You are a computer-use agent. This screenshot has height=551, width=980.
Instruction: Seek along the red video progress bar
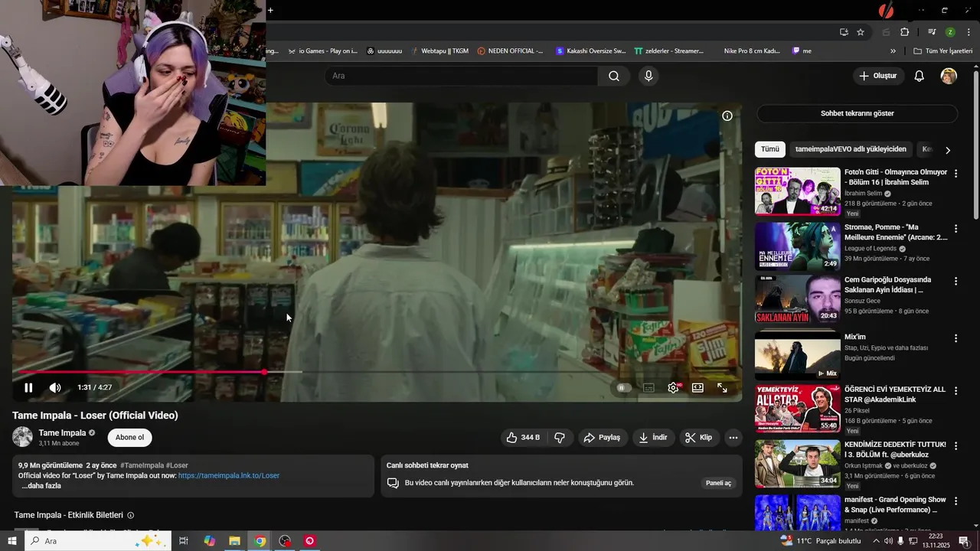point(377,372)
